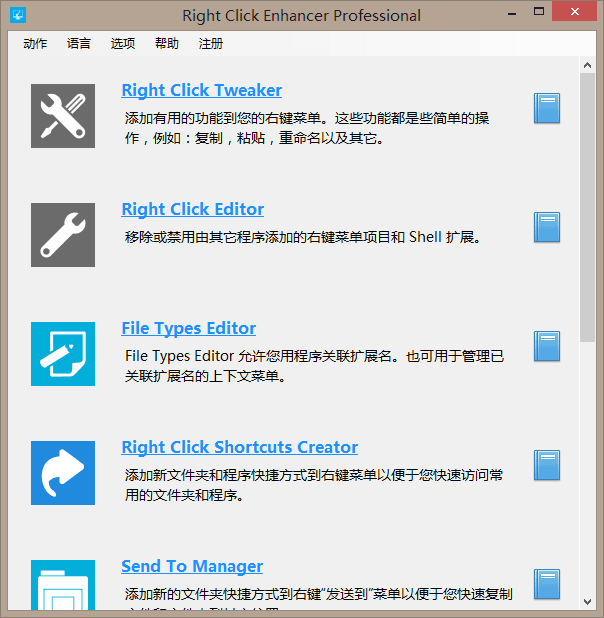Click the vertical scrollbar thumb
This screenshot has height=618, width=604.
point(587,207)
